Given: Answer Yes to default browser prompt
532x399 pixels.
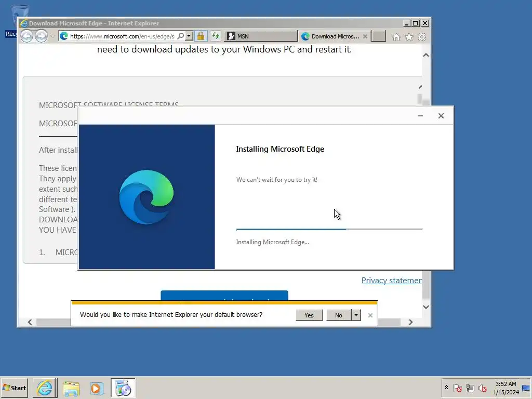Looking at the screenshot, I should tap(309, 315).
